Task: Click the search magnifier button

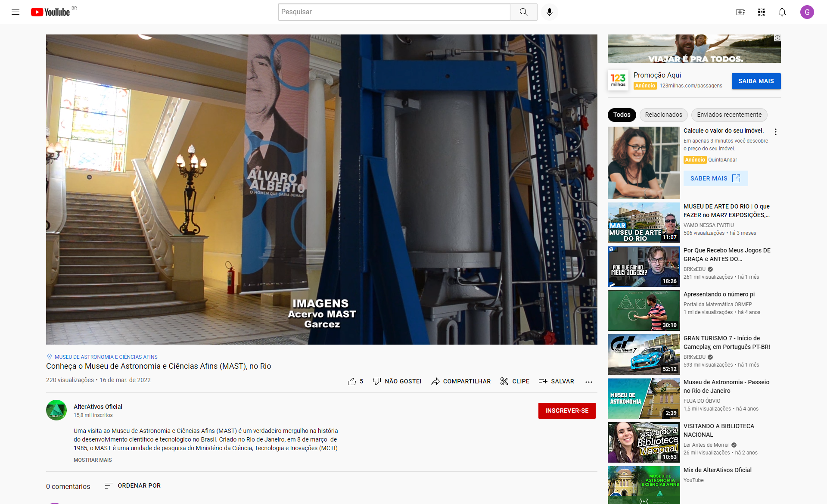Action: tap(523, 12)
